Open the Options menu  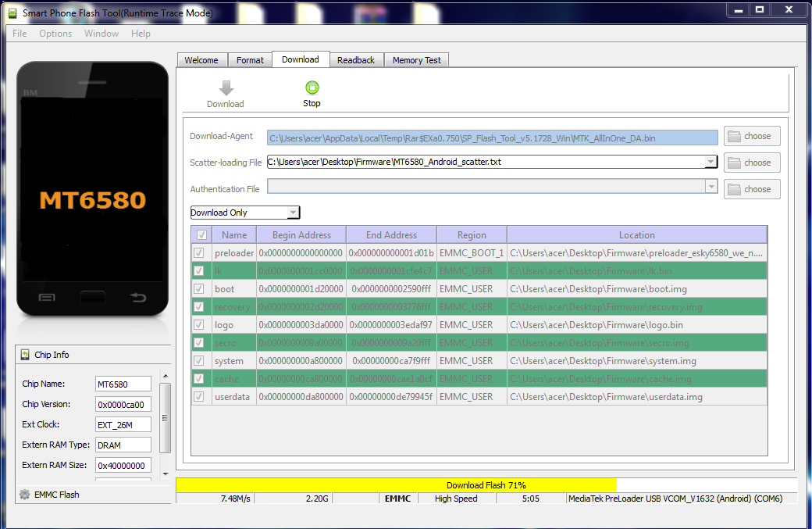point(55,33)
